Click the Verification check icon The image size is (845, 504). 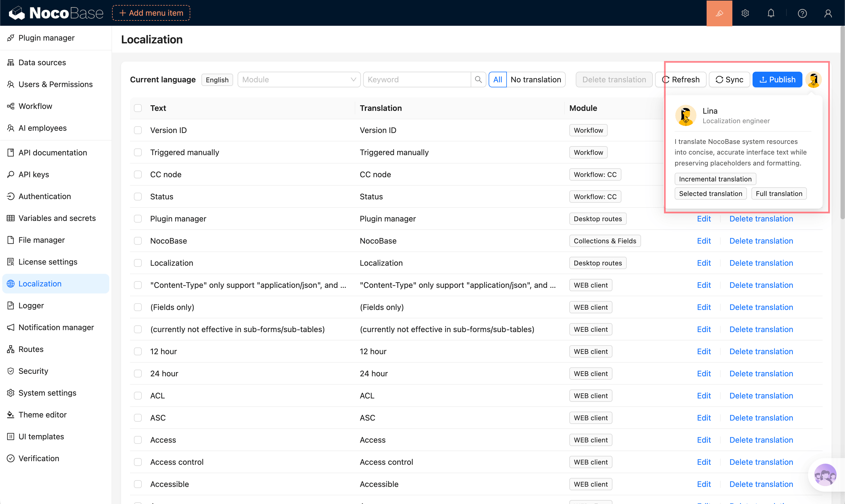coord(11,458)
